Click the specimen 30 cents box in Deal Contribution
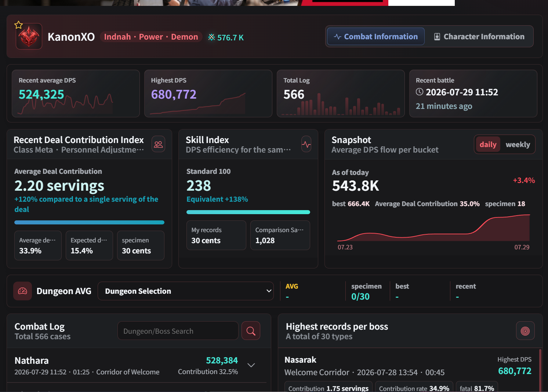 click(141, 245)
